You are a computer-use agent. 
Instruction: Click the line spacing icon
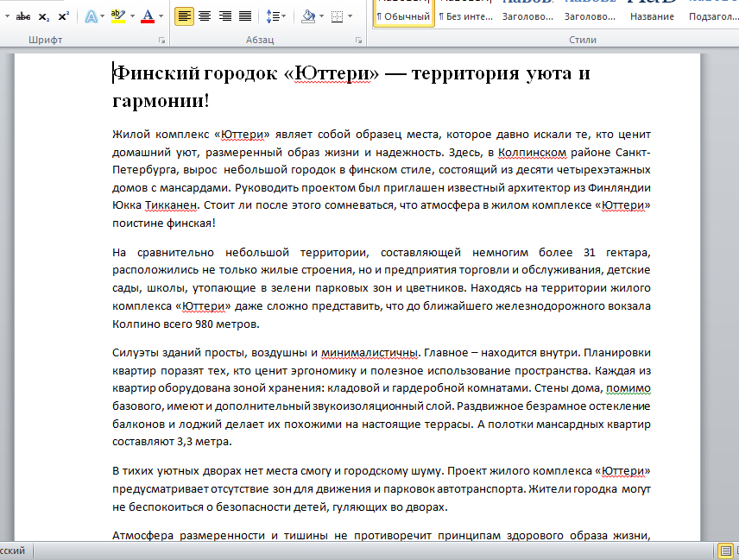(x=273, y=16)
